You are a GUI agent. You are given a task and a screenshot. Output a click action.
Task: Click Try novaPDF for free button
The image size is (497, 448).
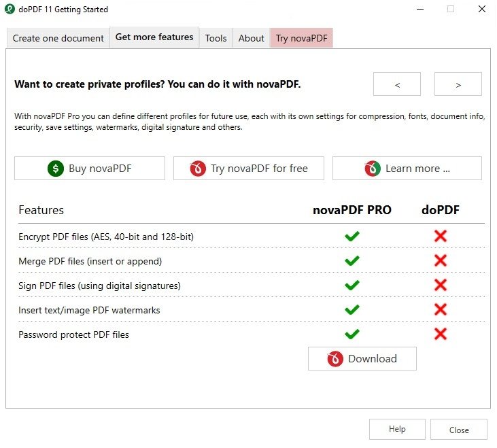[x=249, y=168]
